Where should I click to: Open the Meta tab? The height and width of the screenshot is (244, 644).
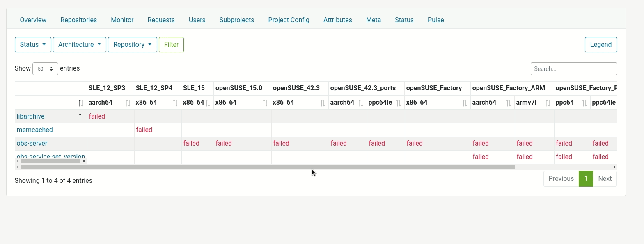374,20
